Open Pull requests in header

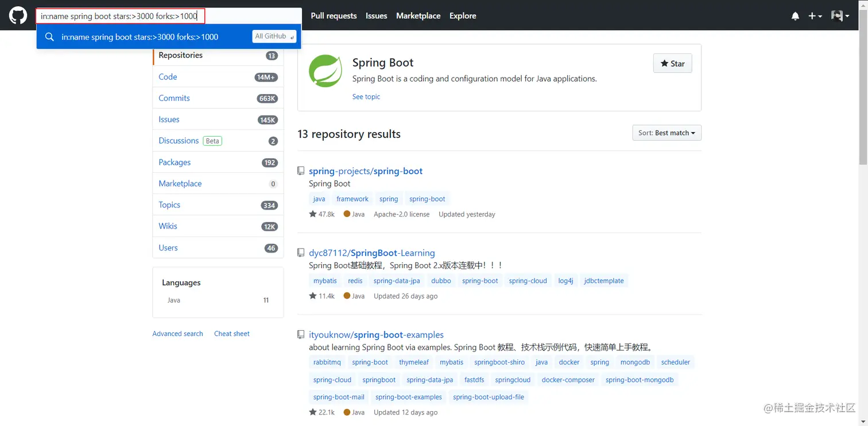coord(334,16)
